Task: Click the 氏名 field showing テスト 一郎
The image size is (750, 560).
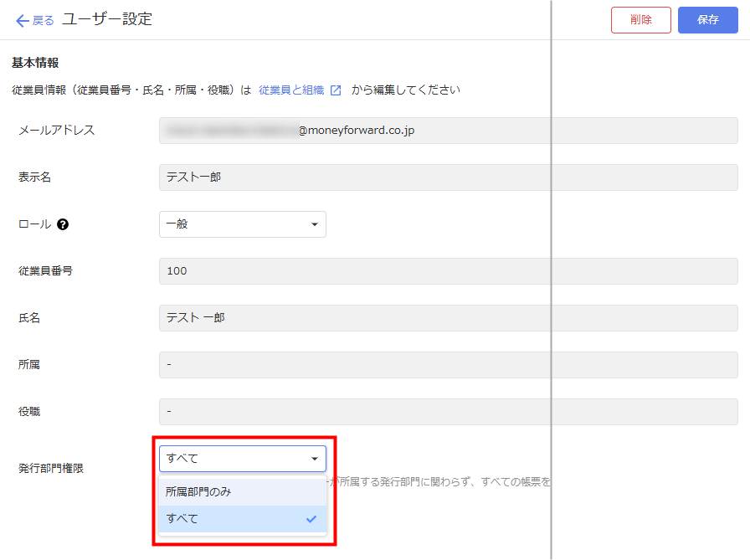Action: pyautogui.click(x=448, y=318)
